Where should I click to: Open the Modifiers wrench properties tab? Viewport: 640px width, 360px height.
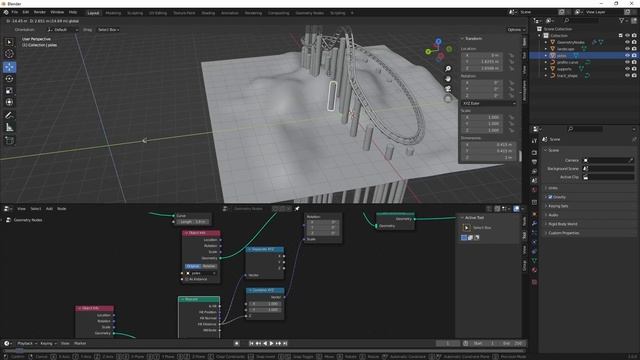tap(534, 223)
